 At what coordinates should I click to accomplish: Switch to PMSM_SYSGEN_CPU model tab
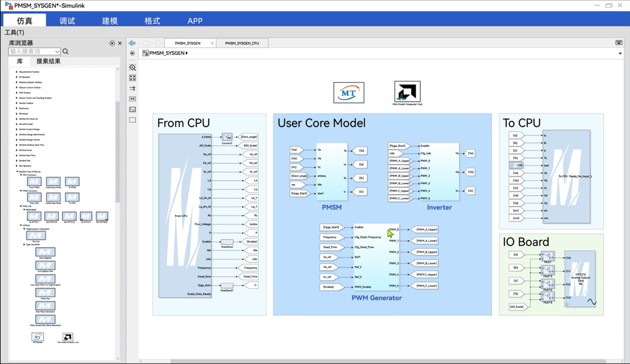pos(242,43)
